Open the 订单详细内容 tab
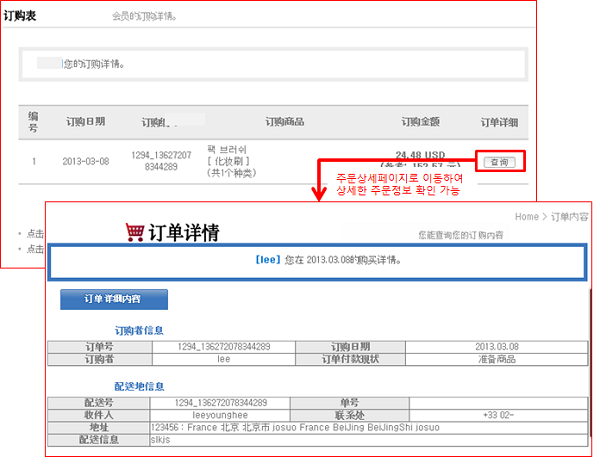 pyautogui.click(x=114, y=299)
